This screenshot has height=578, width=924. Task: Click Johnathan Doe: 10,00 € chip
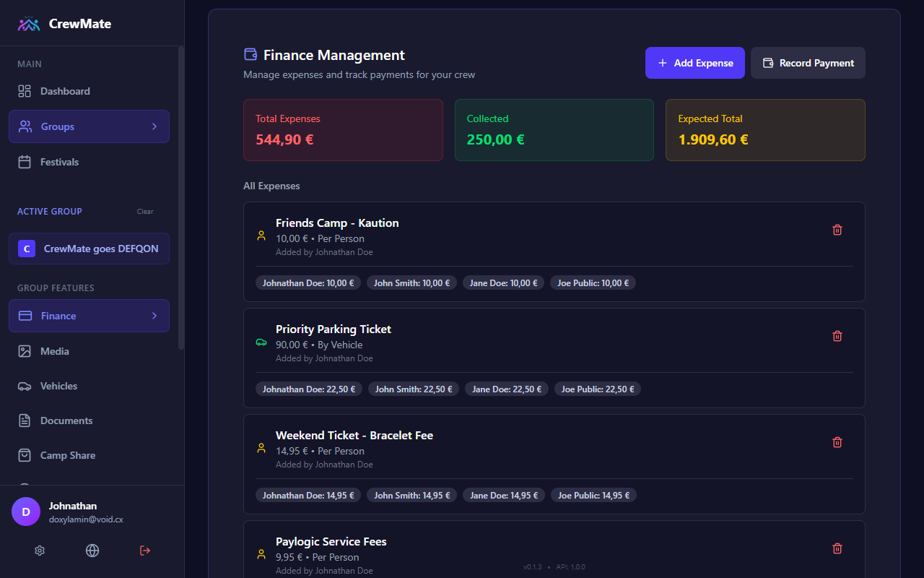pos(308,283)
